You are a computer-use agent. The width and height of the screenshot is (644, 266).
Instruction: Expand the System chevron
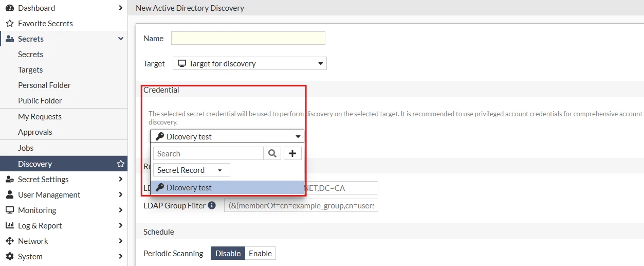pos(120,256)
